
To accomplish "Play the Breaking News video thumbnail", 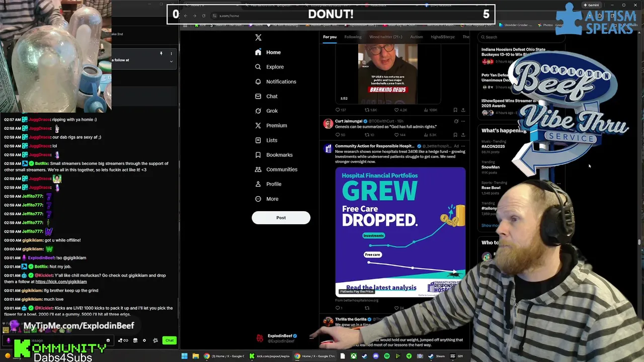I will [x=387, y=73].
